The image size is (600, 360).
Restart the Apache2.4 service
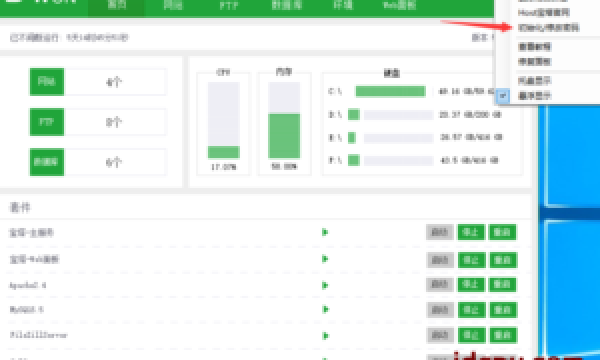click(x=502, y=284)
